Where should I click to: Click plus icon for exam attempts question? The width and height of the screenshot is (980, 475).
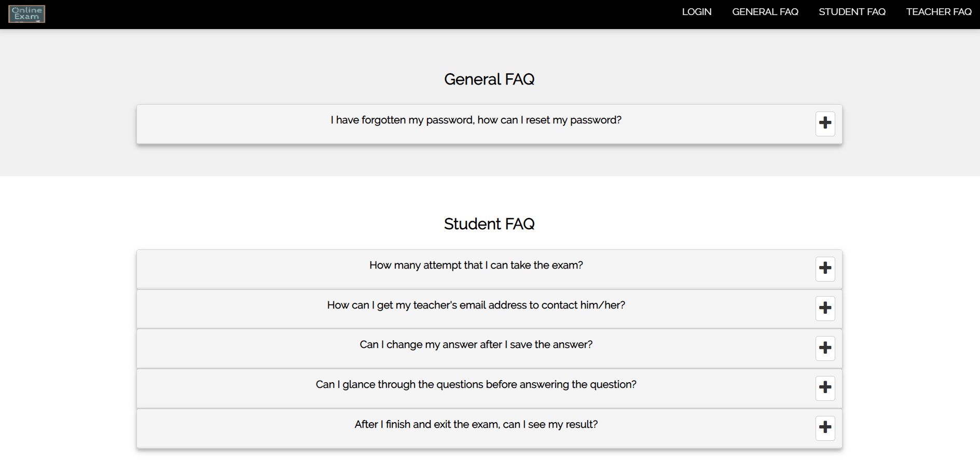coord(825,269)
